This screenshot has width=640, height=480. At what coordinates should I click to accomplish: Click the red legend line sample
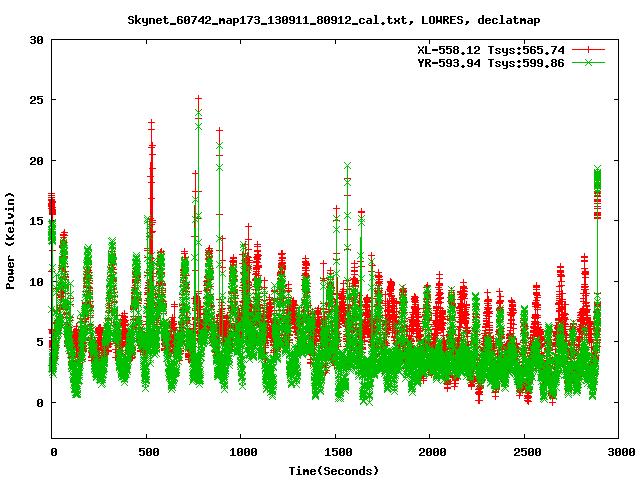[588, 50]
